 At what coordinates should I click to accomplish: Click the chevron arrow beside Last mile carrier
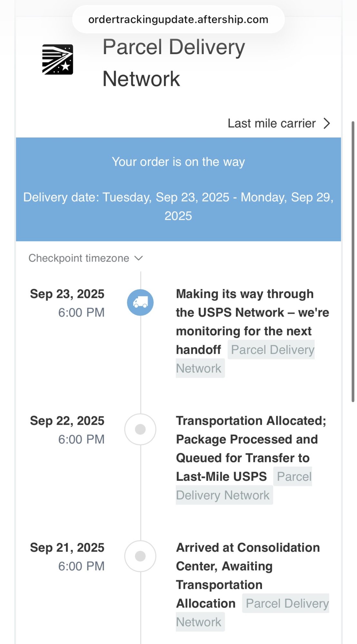(x=327, y=123)
